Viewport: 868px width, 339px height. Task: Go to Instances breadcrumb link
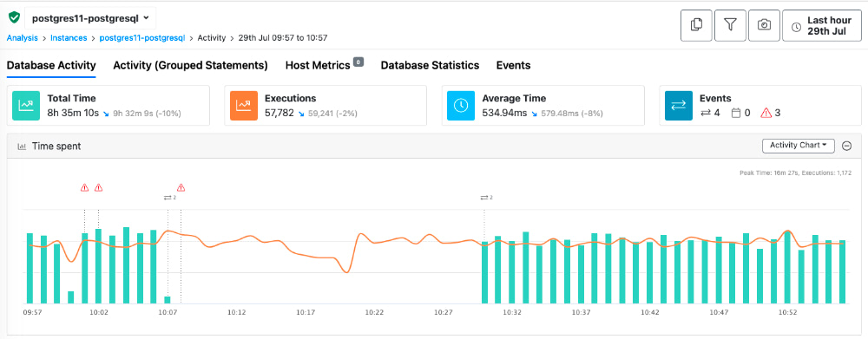(x=69, y=38)
